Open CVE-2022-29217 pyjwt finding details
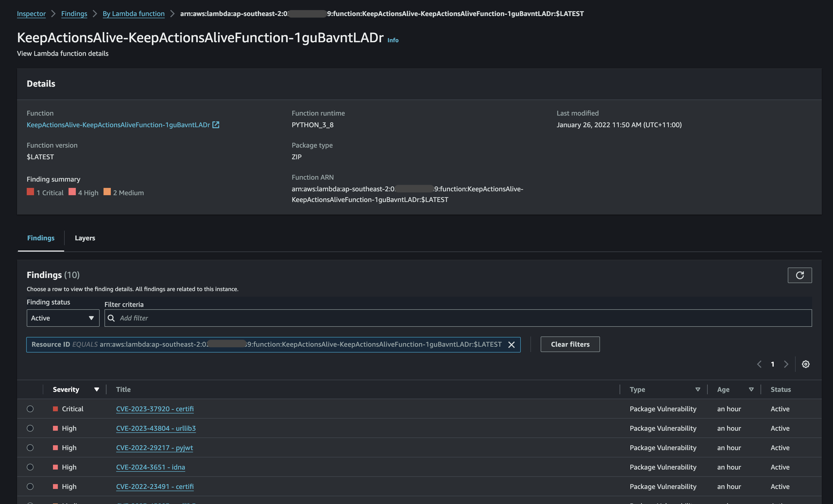Image resolution: width=833 pixels, height=504 pixels. coord(154,448)
